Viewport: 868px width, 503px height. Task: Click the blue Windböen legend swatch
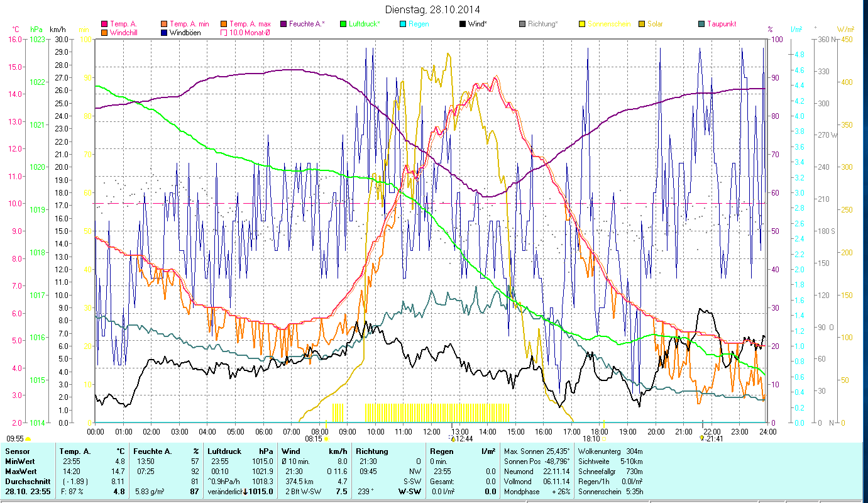coord(165,32)
